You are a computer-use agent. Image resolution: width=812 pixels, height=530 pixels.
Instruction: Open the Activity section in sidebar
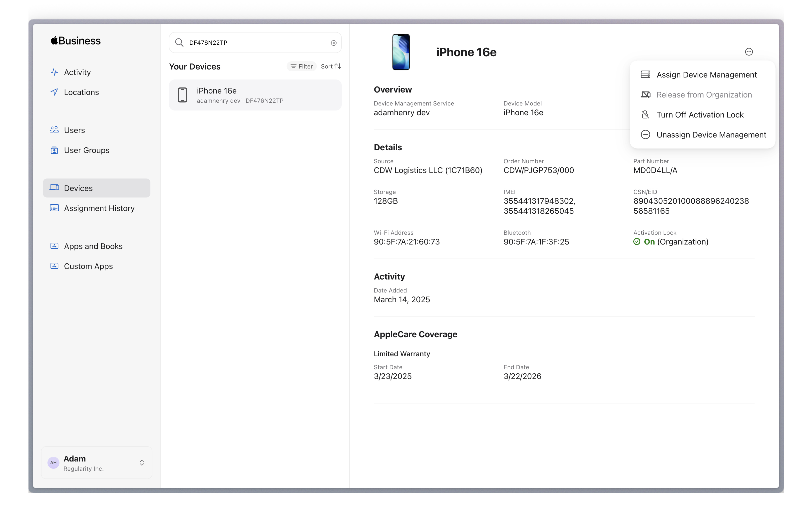pyautogui.click(x=77, y=72)
